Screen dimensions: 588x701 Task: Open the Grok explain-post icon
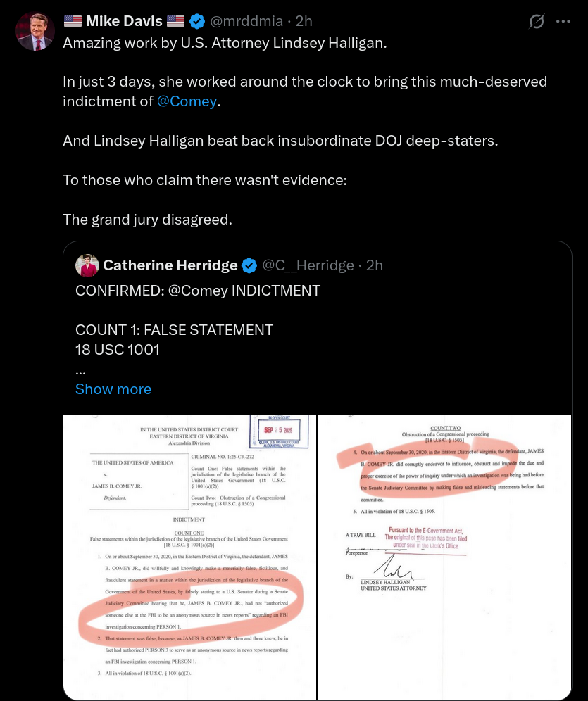(x=537, y=22)
